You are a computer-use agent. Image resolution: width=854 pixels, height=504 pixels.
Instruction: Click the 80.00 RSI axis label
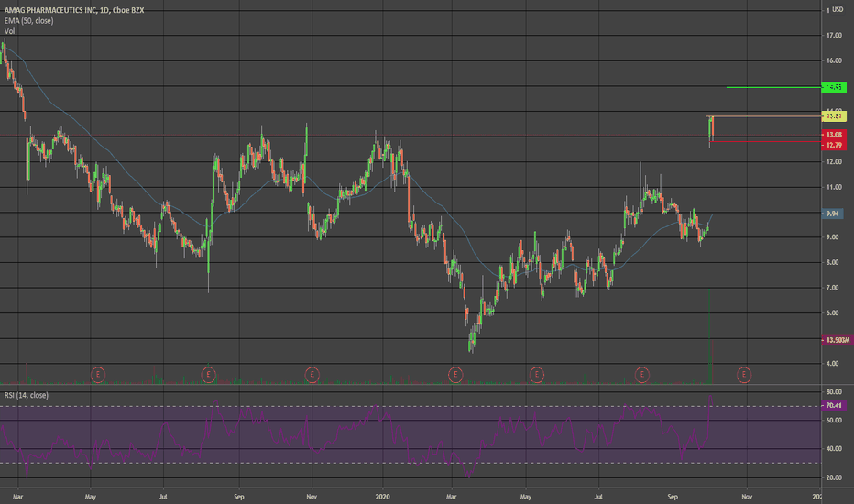[x=834, y=392]
